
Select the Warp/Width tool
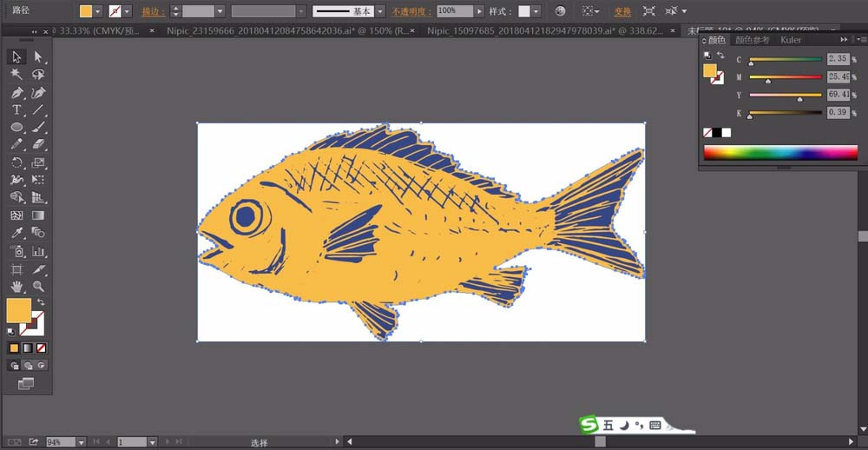click(x=16, y=180)
